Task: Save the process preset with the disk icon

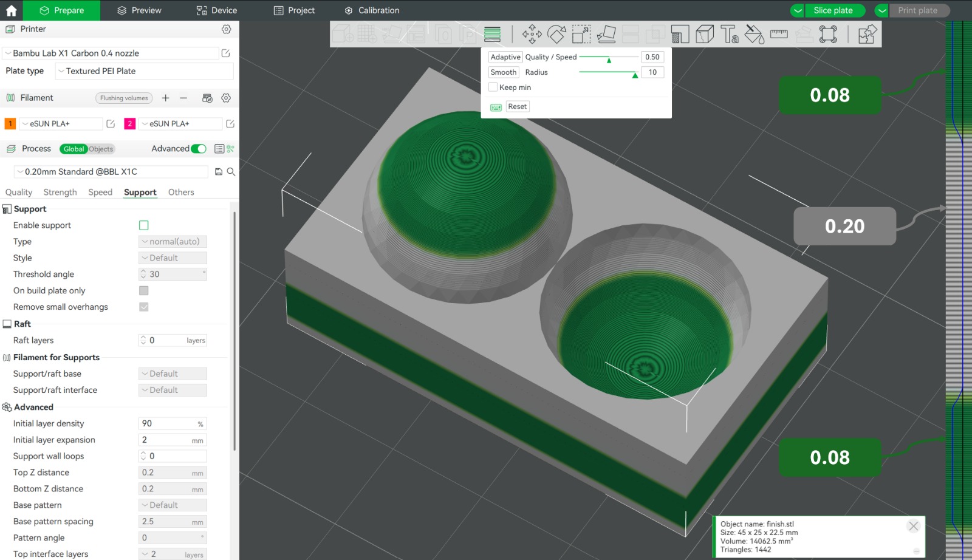Action: pyautogui.click(x=219, y=172)
